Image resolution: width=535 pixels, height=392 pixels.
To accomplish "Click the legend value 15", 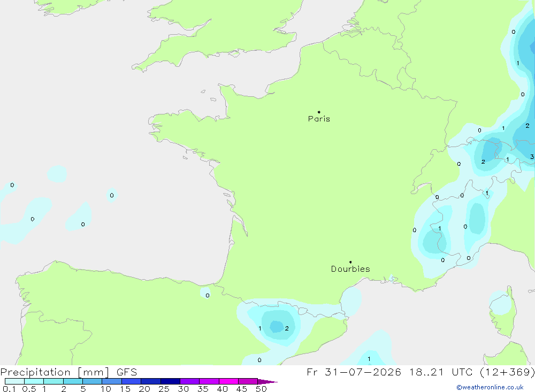I will [x=125, y=389].
